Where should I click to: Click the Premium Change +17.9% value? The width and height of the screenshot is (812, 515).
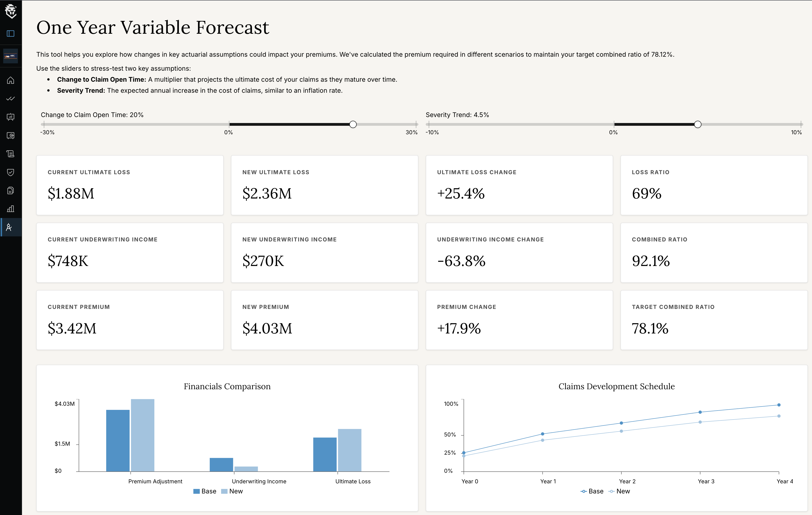click(459, 328)
